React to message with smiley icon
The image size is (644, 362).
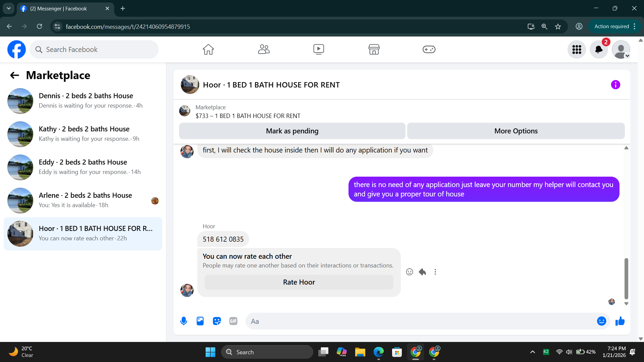[x=409, y=272]
